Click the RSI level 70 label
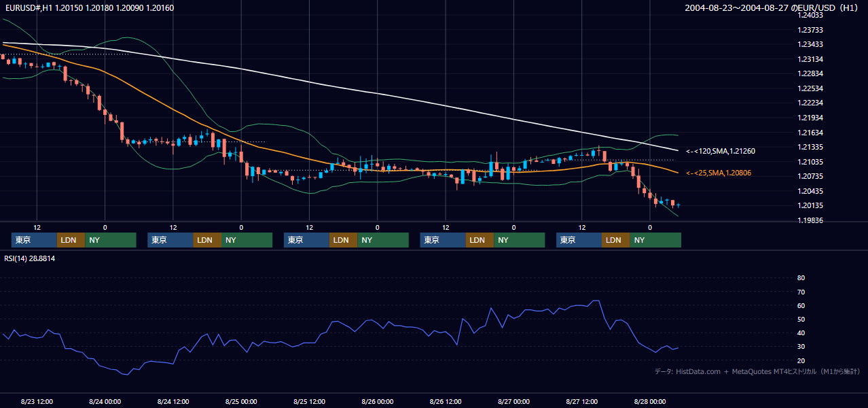868x408 pixels. tap(801, 292)
